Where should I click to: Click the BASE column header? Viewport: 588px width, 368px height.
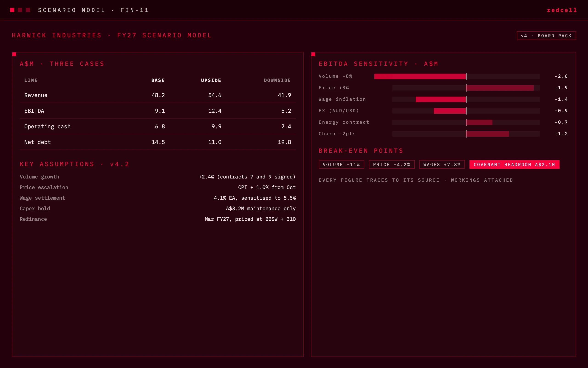(x=158, y=80)
